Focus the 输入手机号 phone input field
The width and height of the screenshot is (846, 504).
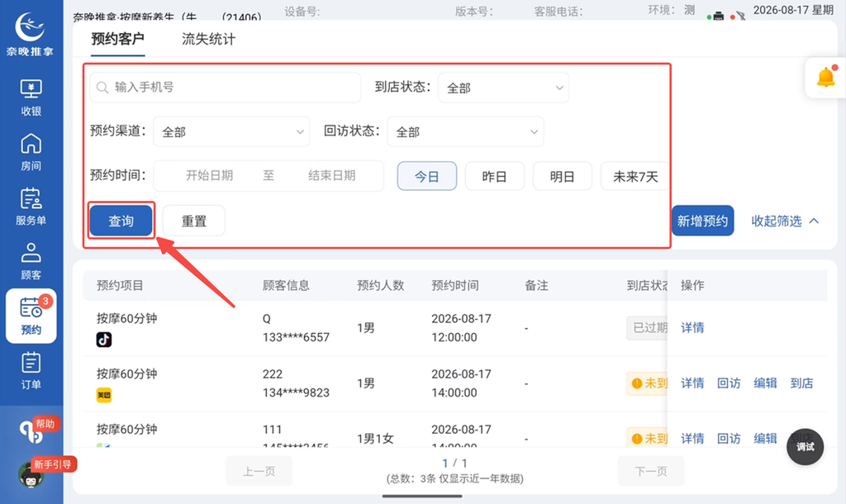point(226,88)
